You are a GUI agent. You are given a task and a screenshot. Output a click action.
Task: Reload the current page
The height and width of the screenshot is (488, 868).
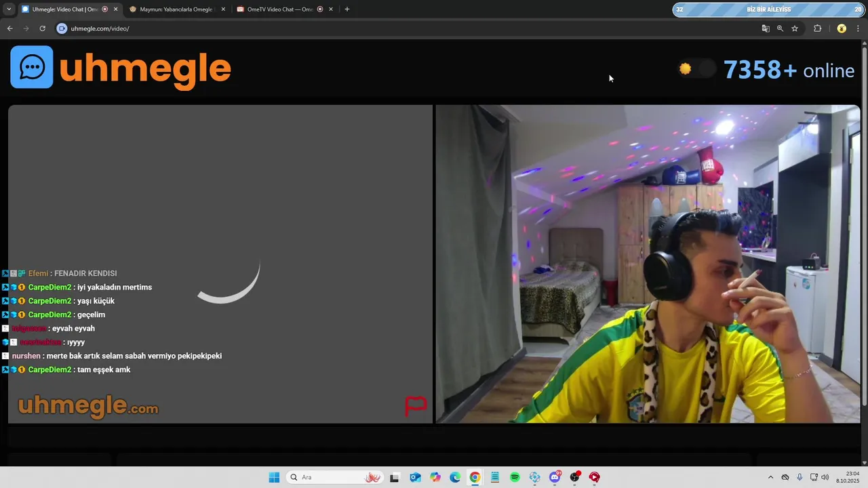42,28
